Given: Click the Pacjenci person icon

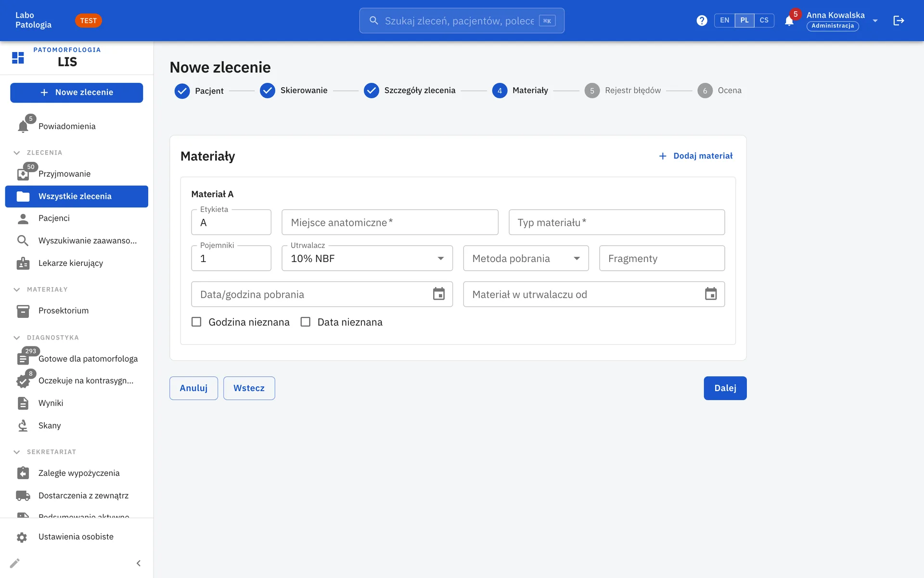Looking at the screenshot, I should click(x=23, y=218).
